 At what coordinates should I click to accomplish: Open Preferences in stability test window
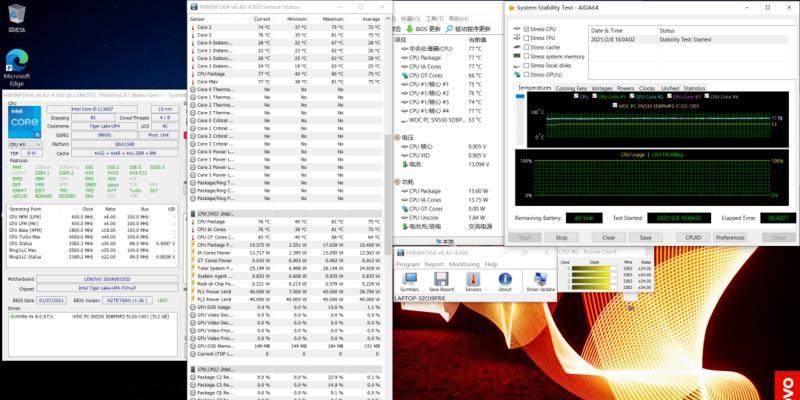[x=730, y=237]
